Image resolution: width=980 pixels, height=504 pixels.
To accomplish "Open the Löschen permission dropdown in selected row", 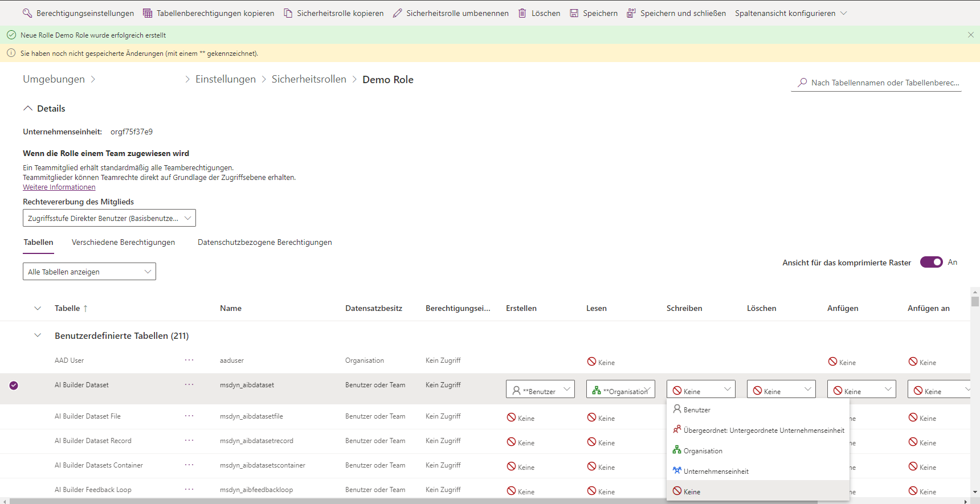I will (781, 390).
